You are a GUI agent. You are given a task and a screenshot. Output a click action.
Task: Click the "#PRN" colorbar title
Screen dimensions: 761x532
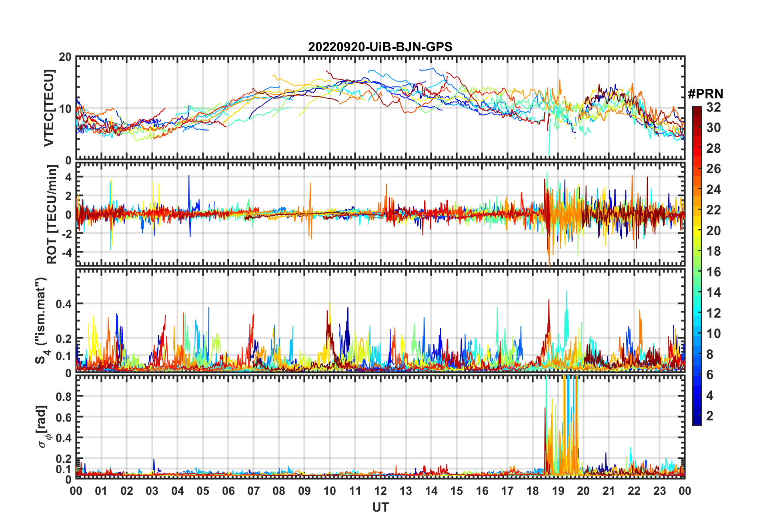click(705, 94)
